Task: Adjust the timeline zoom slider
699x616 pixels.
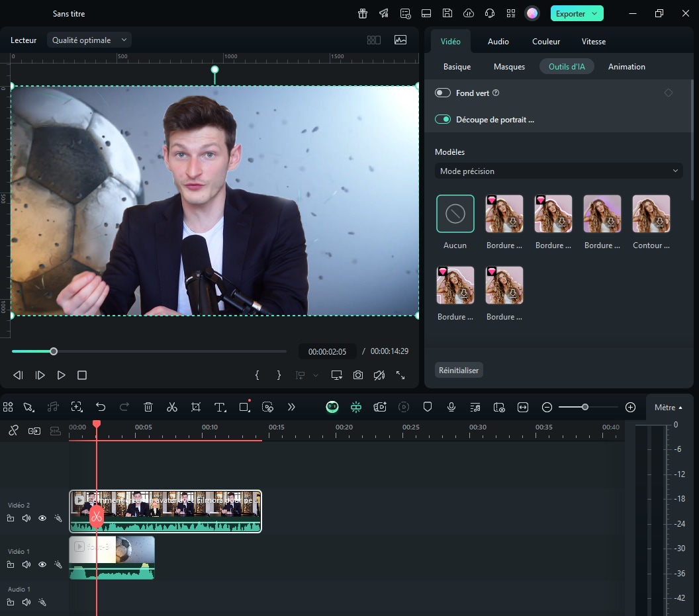Action: coord(588,408)
